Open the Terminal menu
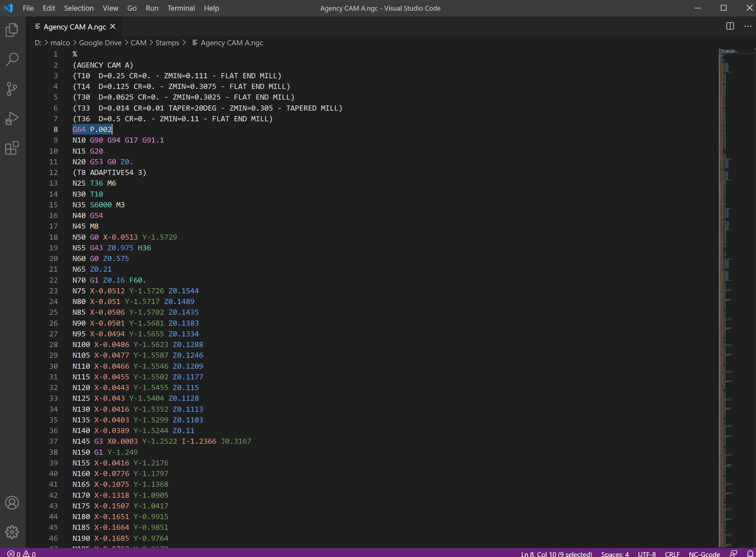756x557 pixels. [181, 8]
